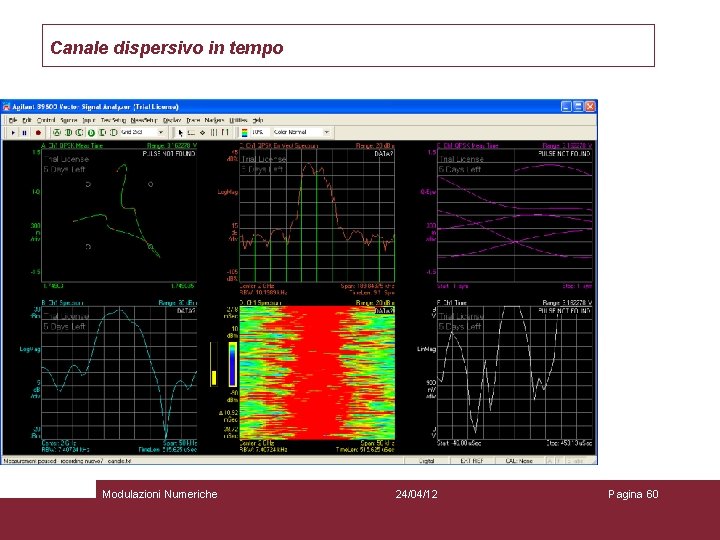
Task: Activate trace A toolbar icon
Action: point(56,133)
